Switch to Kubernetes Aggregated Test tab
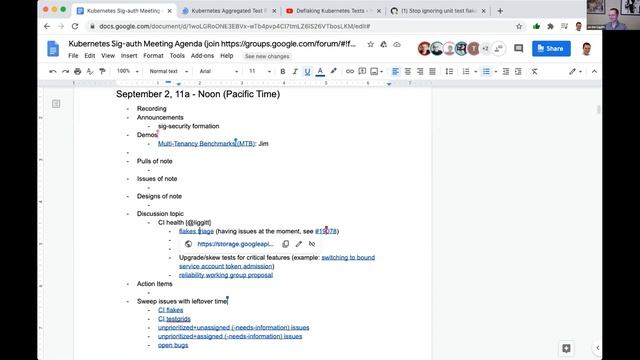Image resolution: width=640 pixels, height=360 pixels. tap(229, 11)
